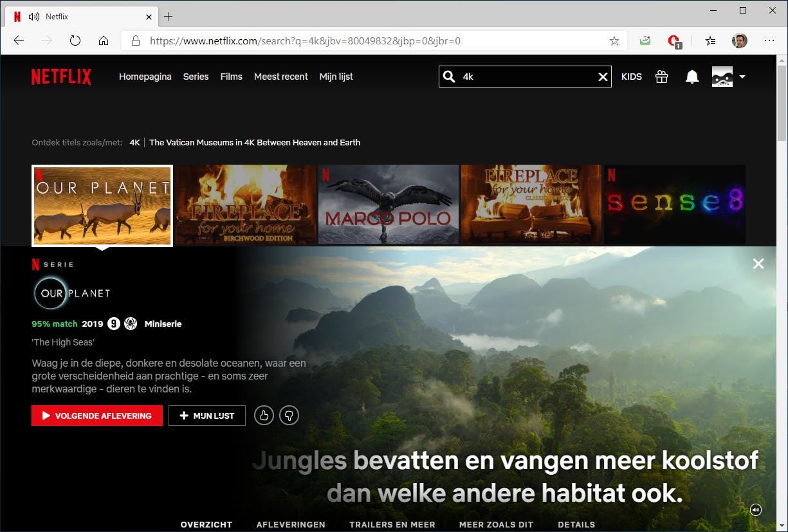Click the profile avatar
This screenshot has height=532, width=788.
[x=722, y=77]
